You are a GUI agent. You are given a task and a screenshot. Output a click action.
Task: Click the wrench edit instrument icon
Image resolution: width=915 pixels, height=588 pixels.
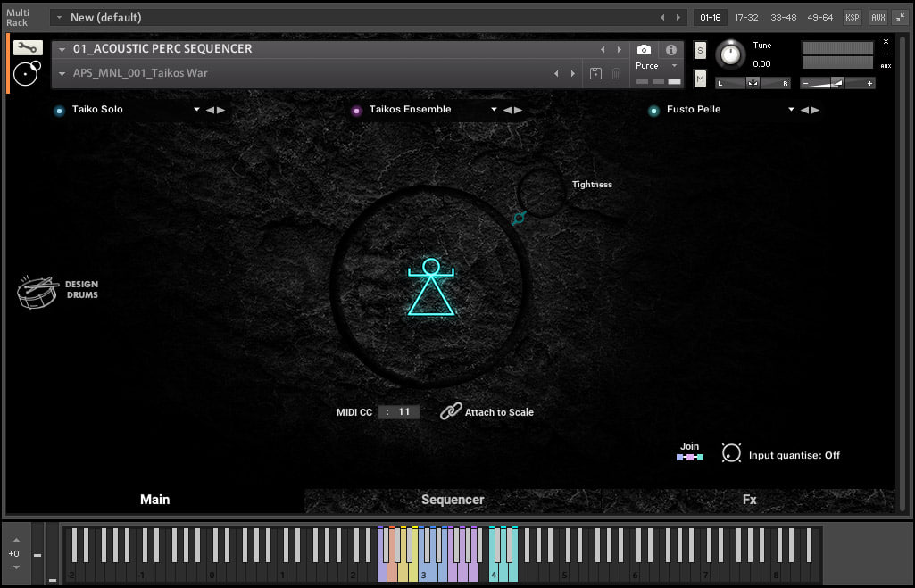coord(28,48)
